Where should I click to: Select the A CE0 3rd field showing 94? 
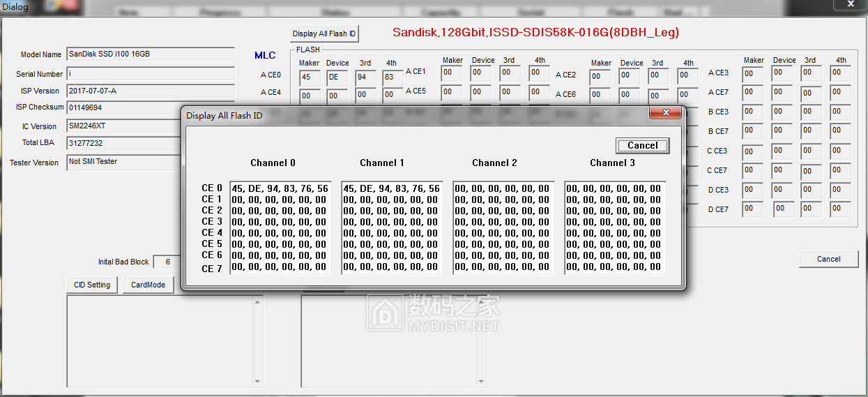point(365,77)
